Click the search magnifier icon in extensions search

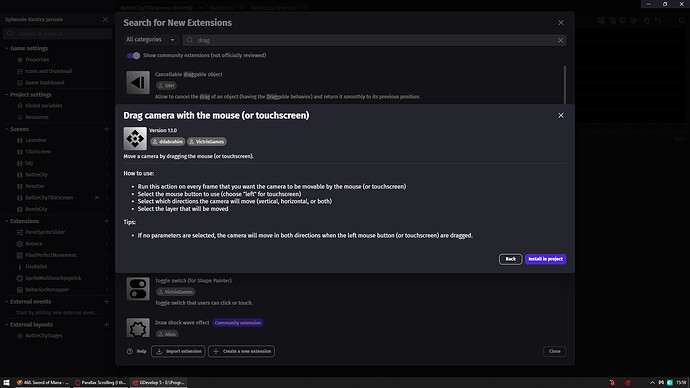pyautogui.click(x=190, y=40)
